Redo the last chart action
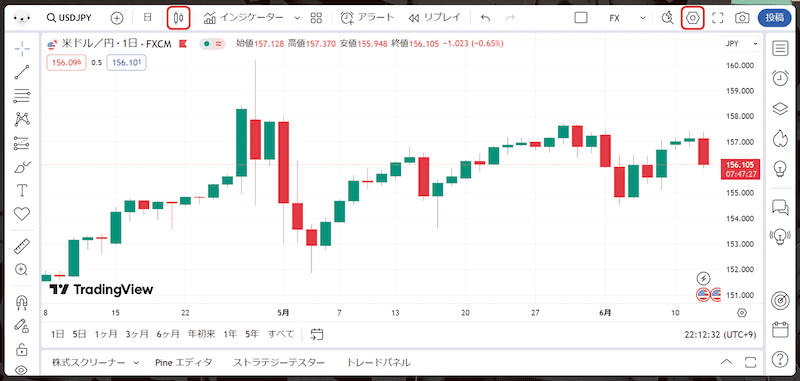 point(510,18)
